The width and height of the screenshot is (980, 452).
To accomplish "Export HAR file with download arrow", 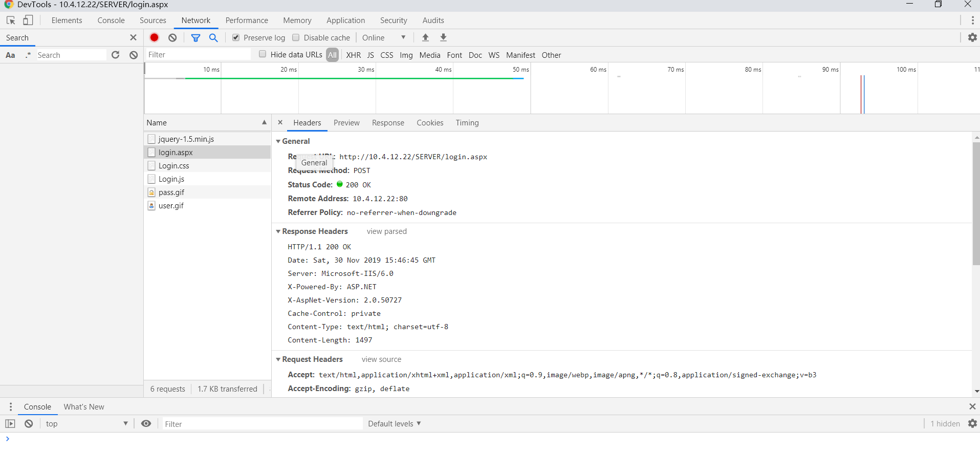I will click(443, 37).
